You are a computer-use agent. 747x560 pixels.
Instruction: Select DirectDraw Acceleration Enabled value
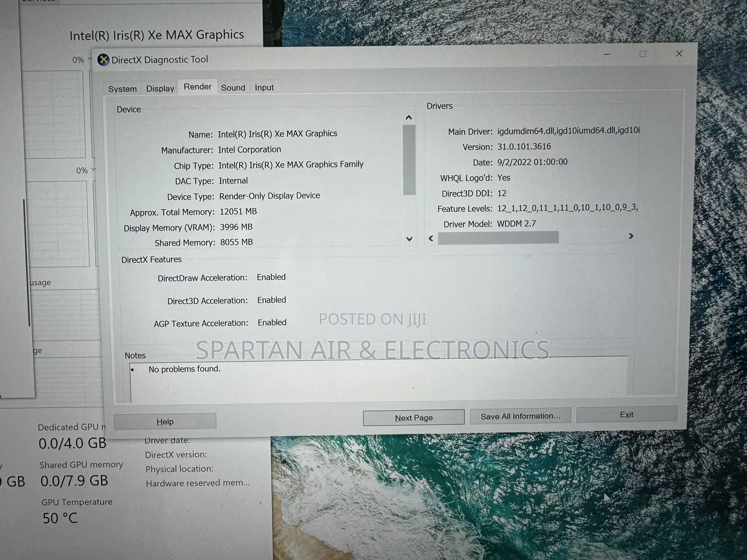tap(271, 277)
